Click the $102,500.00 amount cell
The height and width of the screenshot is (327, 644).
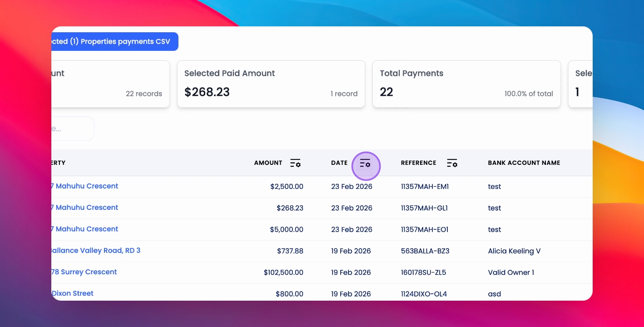coord(283,272)
